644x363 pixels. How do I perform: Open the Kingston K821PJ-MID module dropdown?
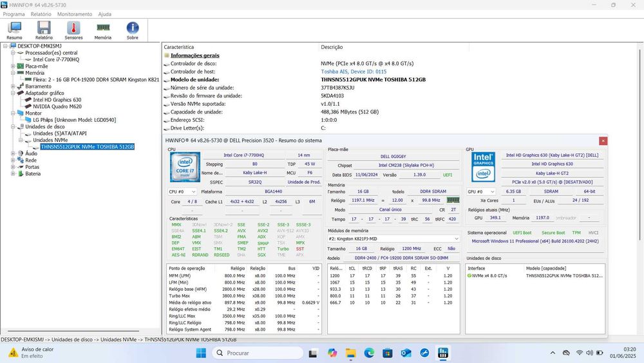coord(393,239)
